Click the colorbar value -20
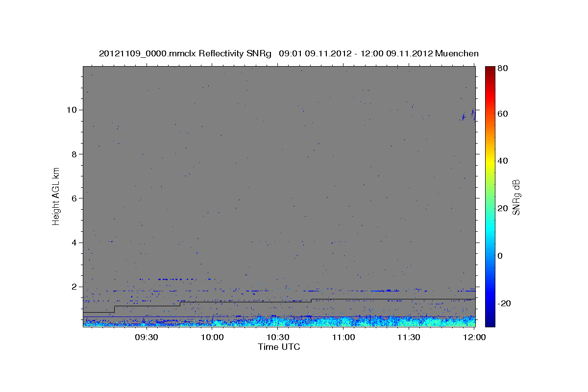 (505, 303)
